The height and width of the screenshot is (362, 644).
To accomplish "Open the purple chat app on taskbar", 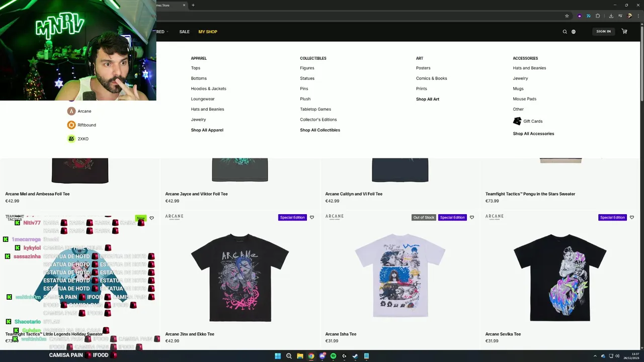I will [322, 356].
